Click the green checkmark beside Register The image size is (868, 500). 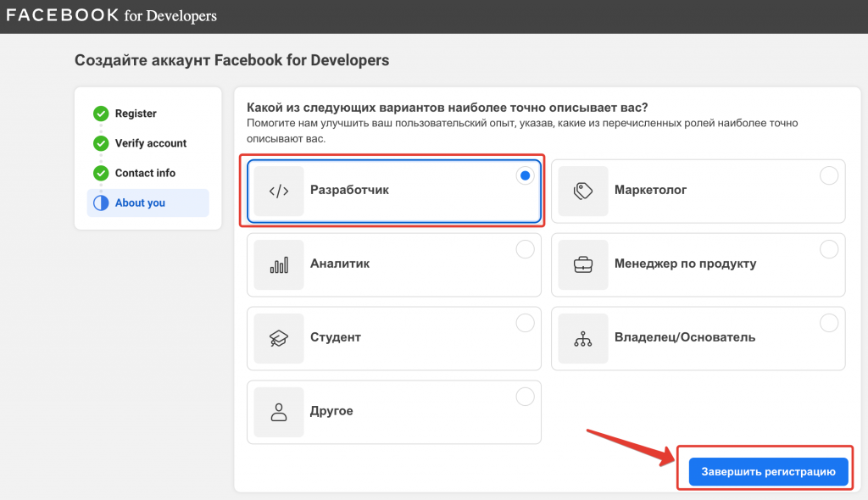101,114
